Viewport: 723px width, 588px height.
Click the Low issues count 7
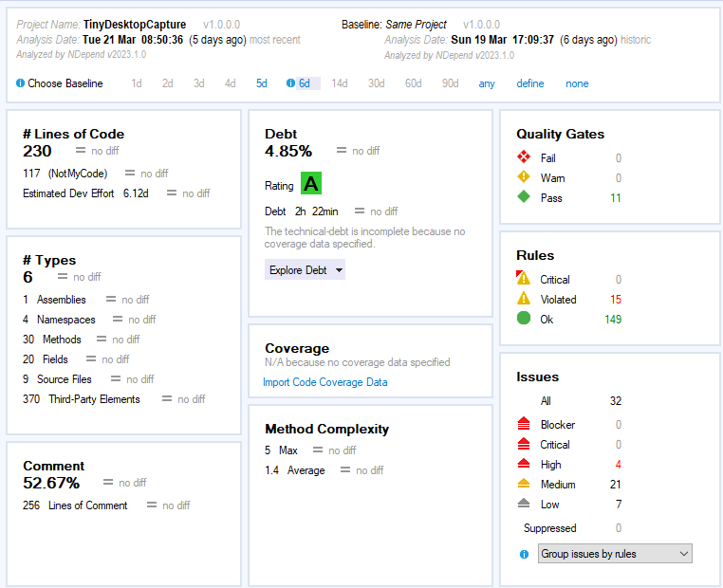(619, 505)
